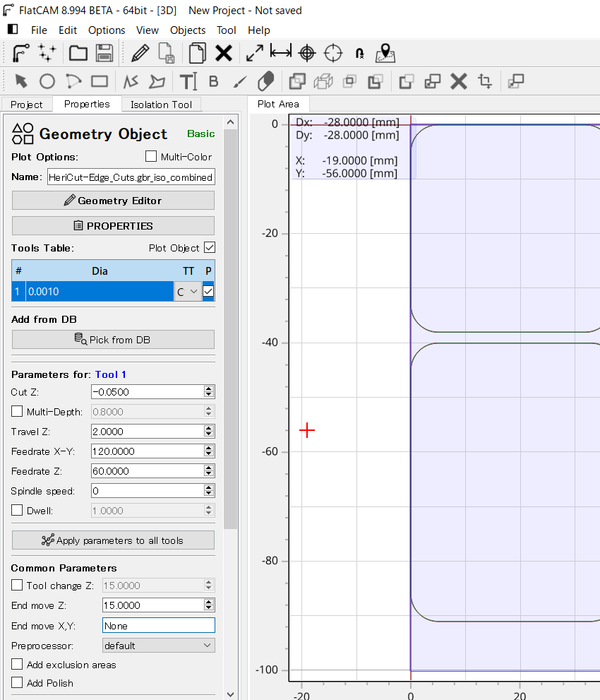Image resolution: width=600 pixels, height=700 pixels.
Task: Adjust End move Z spinner arrows
Action: [209, 605]
